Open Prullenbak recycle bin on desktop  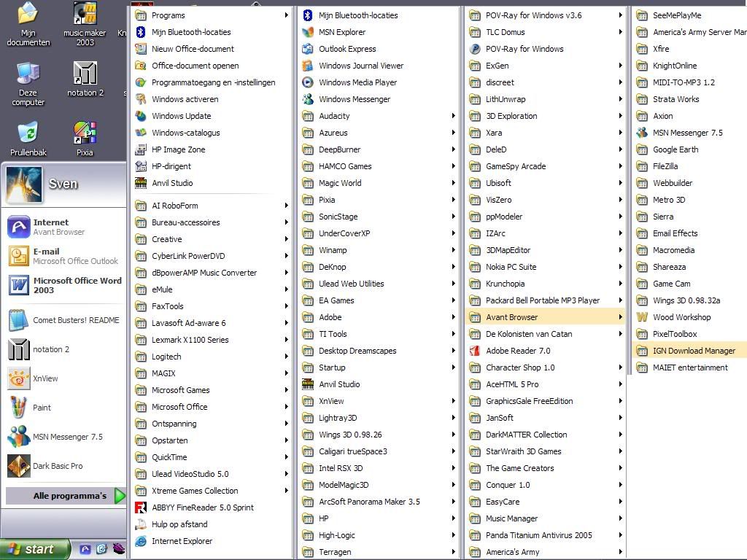[x=28, y=139]
